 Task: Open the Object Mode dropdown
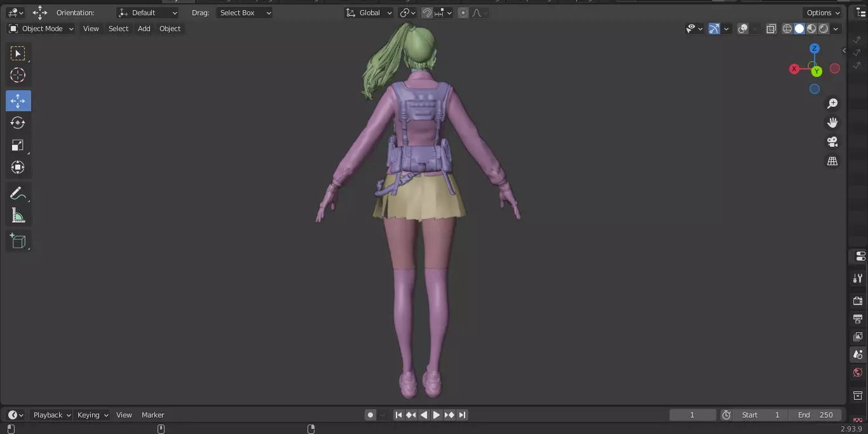pos(41,29)
